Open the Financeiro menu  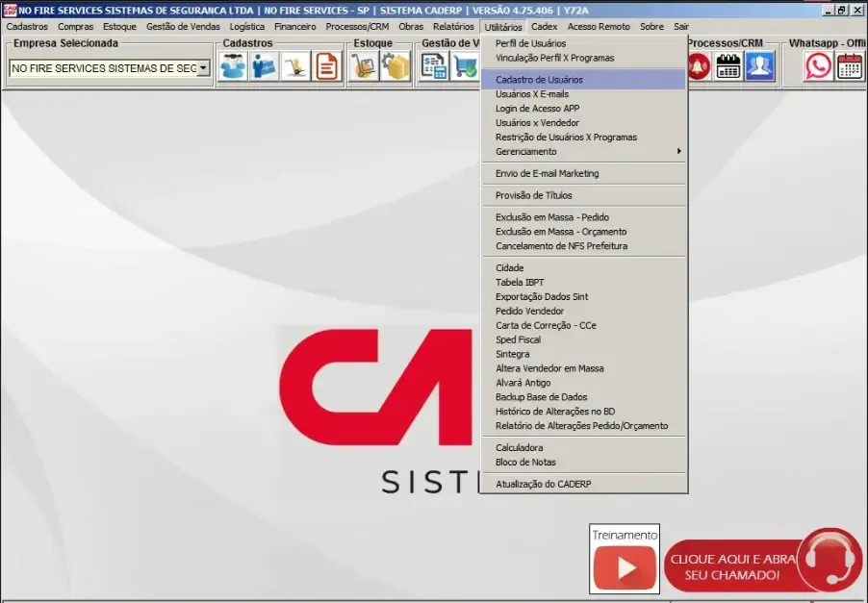(x=295, y=27)
